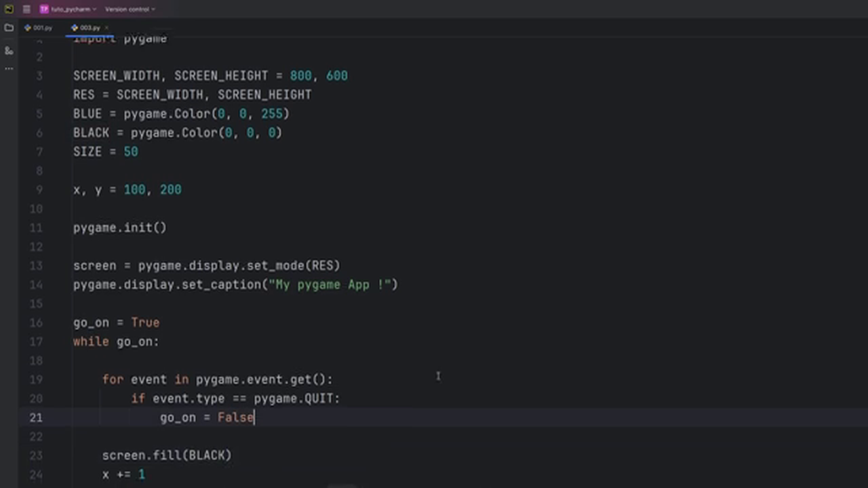Screen dimensions: 868x488
Task: Open the Project tool window folder icon
Action: click(9, 28)
